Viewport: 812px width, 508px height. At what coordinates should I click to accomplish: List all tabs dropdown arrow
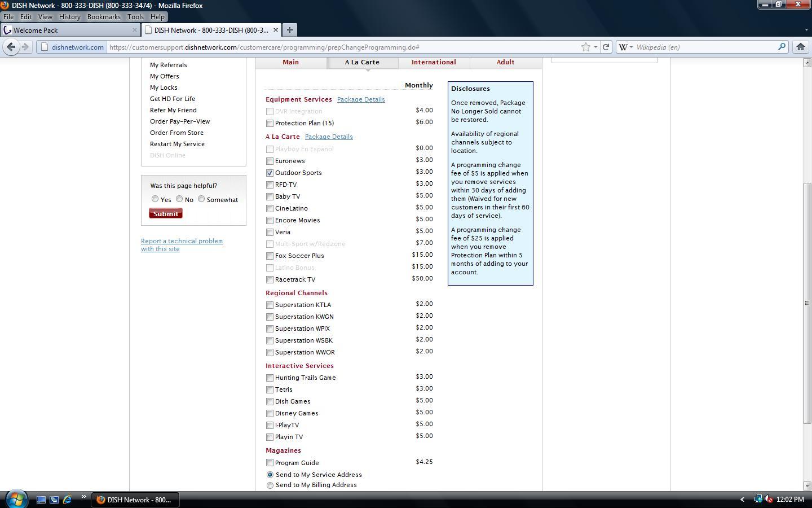coord(806,30)
